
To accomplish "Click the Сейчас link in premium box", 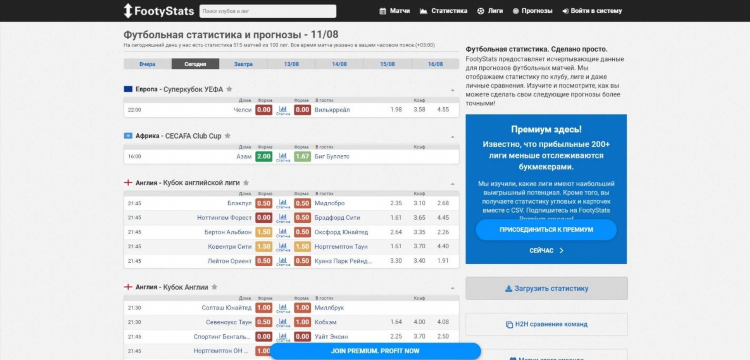I will click(546, 251).
